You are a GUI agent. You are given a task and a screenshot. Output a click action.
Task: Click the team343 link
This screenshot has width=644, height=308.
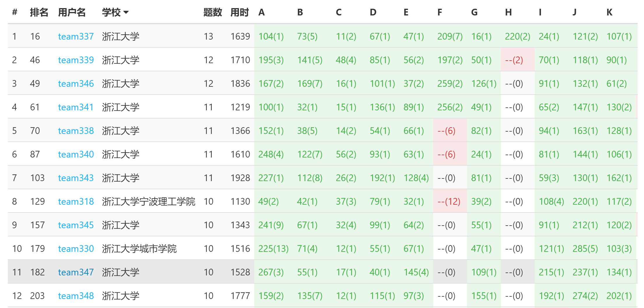pyautogui.click(x=76, y=178)
